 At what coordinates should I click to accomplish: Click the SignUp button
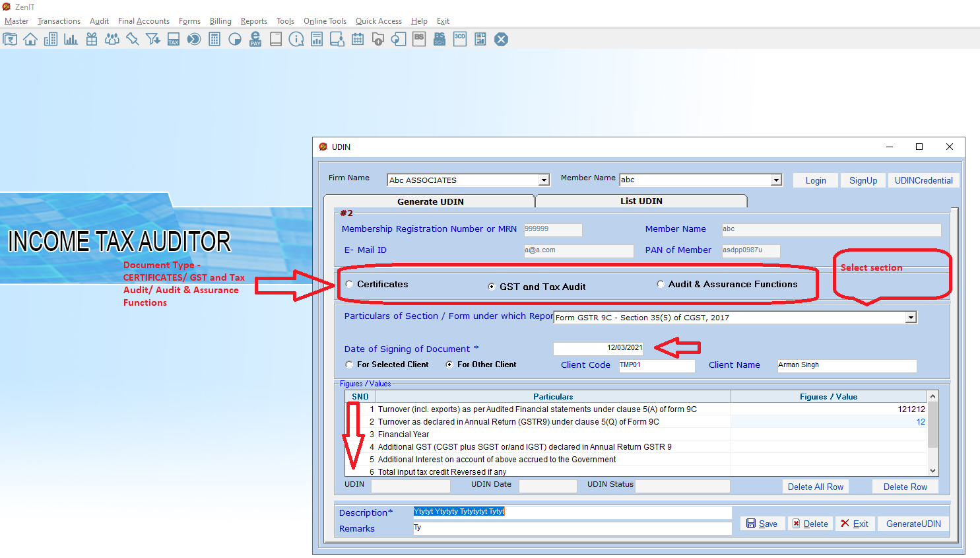(863, 180)
